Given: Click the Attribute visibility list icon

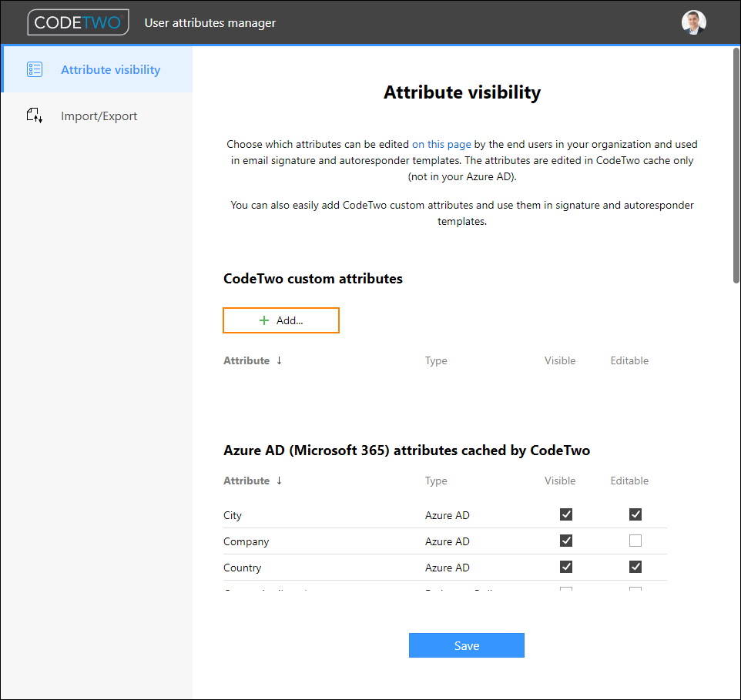Looking at the screenshot, I should (x=35, y=69).
